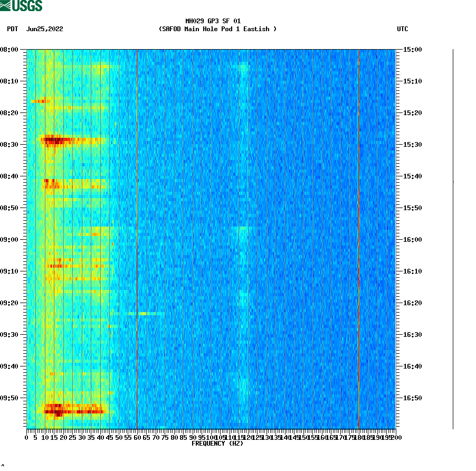Select the 09:00 PDT axis entry
Image resolution: width=476 pixels, height=471 pixels.
10,239
